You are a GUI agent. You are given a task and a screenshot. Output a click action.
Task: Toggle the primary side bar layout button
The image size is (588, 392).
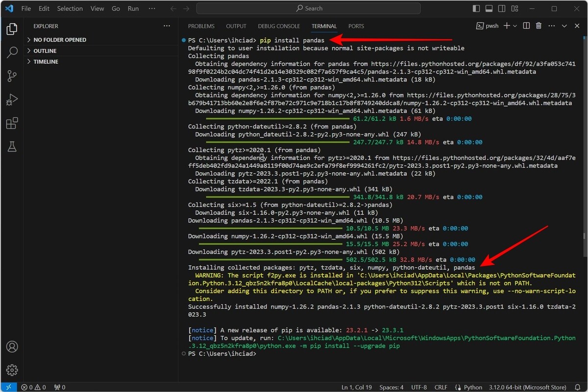(x=476, y=8)
